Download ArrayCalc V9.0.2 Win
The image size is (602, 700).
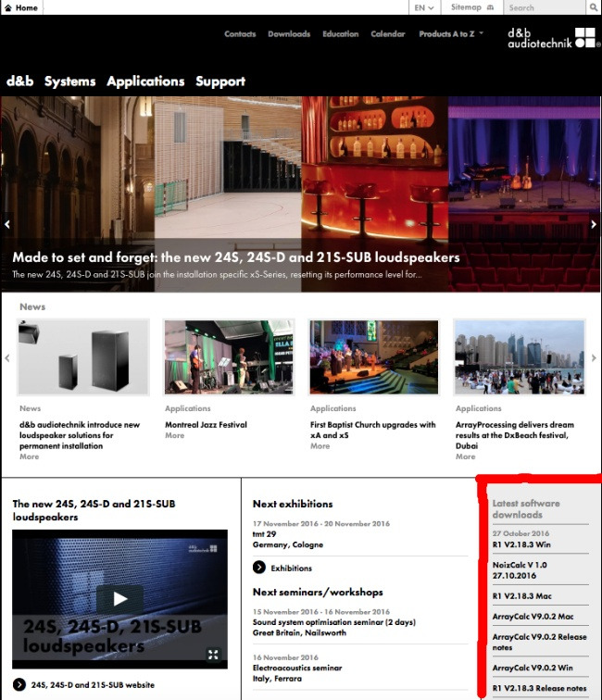click(533, 668)
